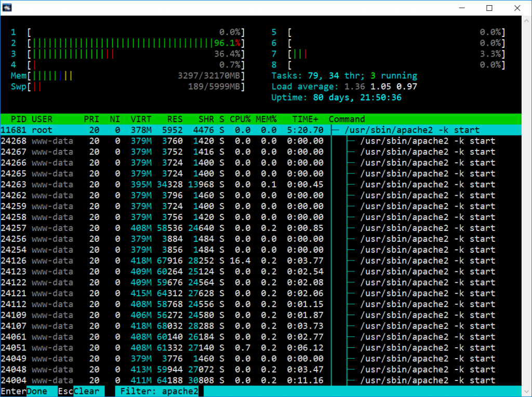Screen dimensions: 532x397
Task: Click the Swp usage meter bar
Action: (x=136, y=87)
